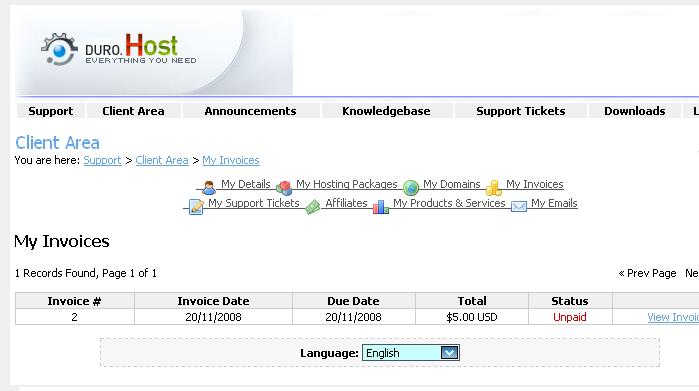Viewport: 699px width, 391px height.
Task: Open the Support Tickets navigation tab
Action: [x=521, y=111]
